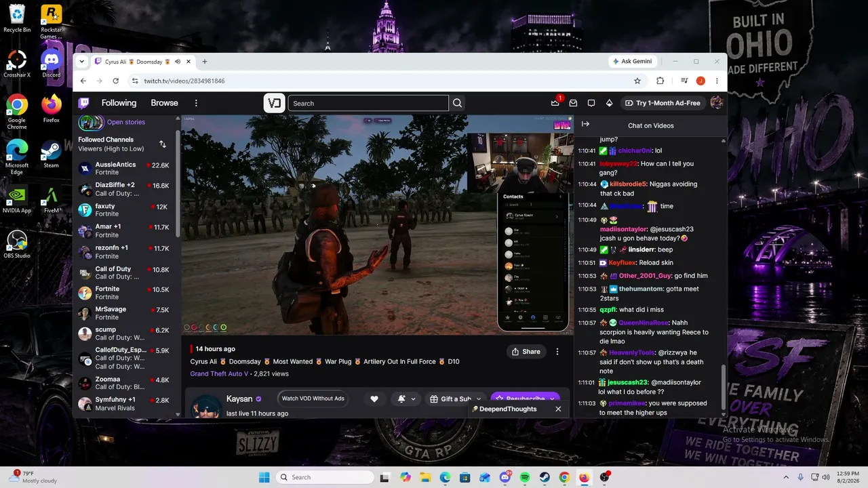The height and width of the screenshot is (488, 868).
Task: Click the Resubscribe button
Action: [526, 399]
